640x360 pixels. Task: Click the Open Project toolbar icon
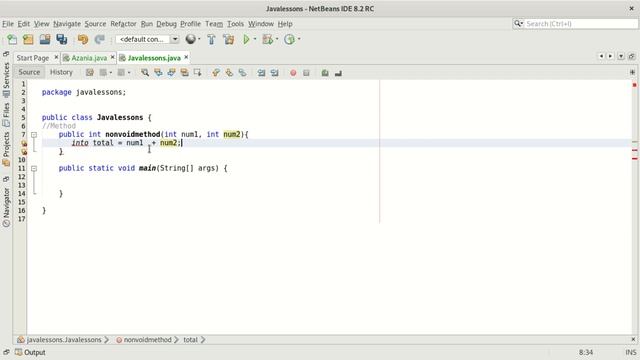[x=45, y=39]
